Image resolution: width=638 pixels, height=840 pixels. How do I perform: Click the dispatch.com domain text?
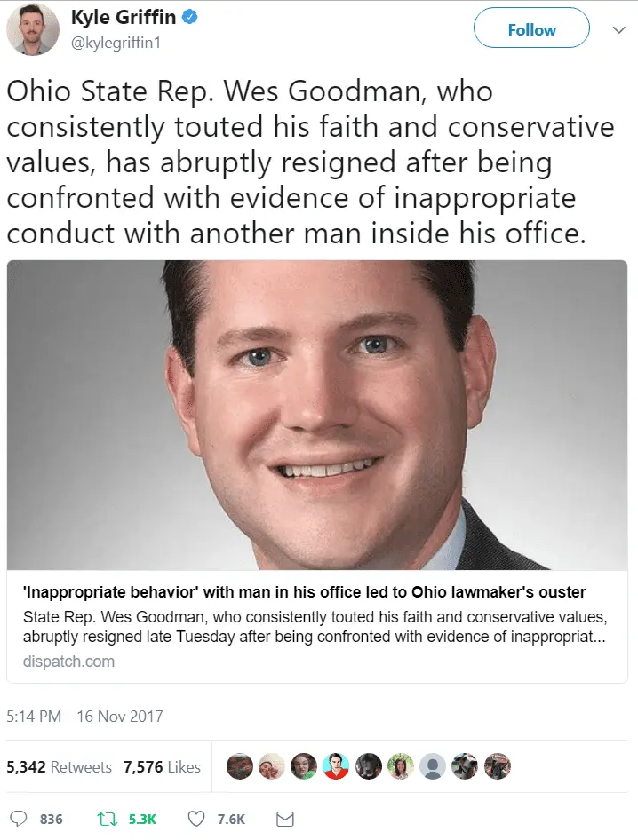[x=68, y=662]
